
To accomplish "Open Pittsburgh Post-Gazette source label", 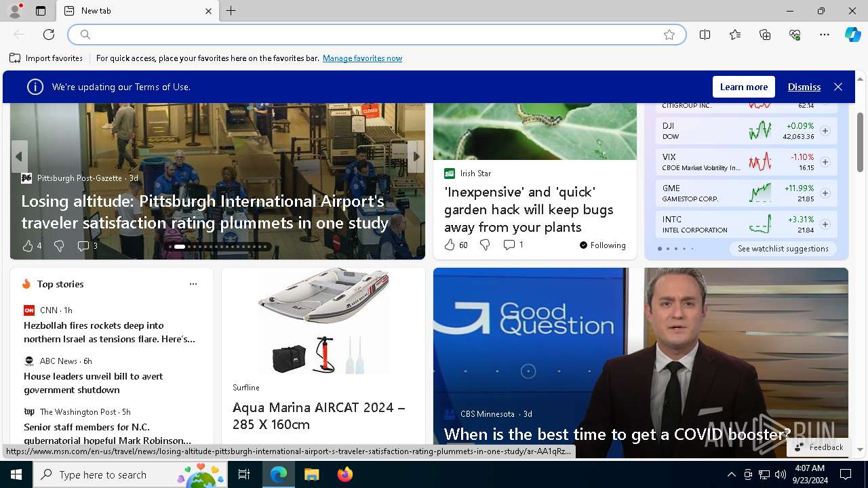I will [79, 178].
